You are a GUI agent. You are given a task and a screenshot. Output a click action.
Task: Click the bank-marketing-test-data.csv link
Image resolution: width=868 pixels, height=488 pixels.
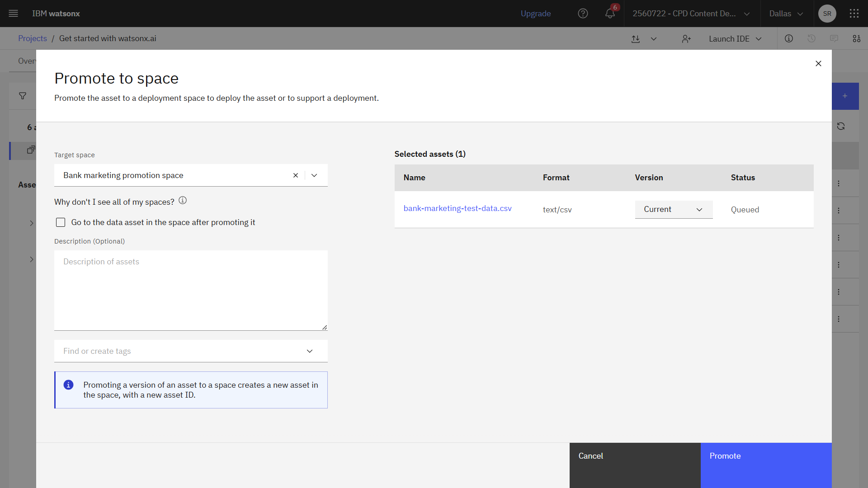pyautogui.click(x=457, y=208)
